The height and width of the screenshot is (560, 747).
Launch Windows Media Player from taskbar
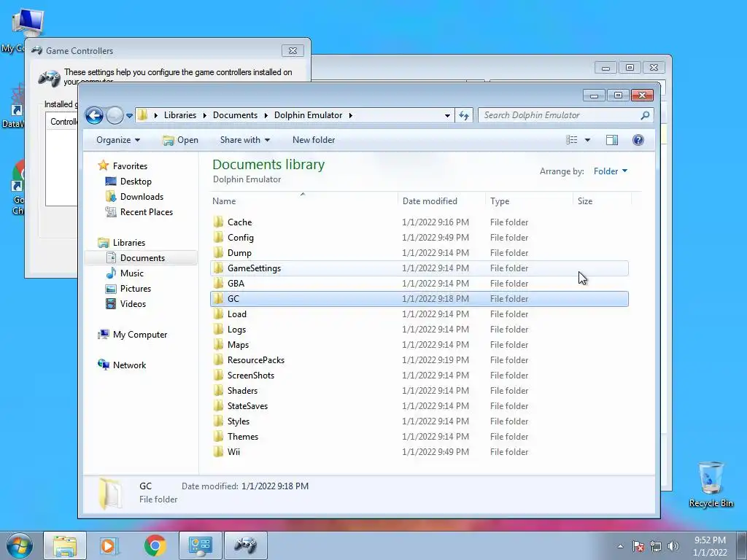[109, 545]
